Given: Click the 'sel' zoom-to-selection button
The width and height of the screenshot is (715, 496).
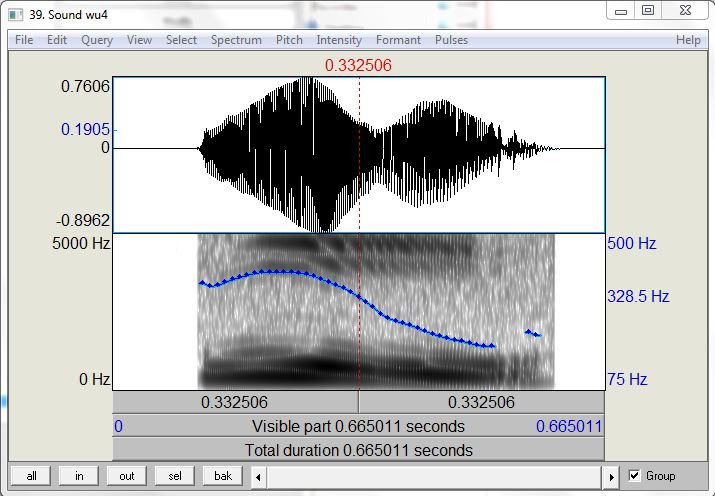Looking at the screenshot, I should [x=175, y=476].
